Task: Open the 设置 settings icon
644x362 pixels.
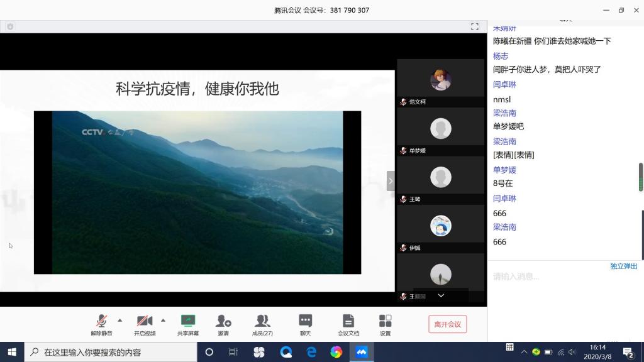Action: tap(385, 324)
